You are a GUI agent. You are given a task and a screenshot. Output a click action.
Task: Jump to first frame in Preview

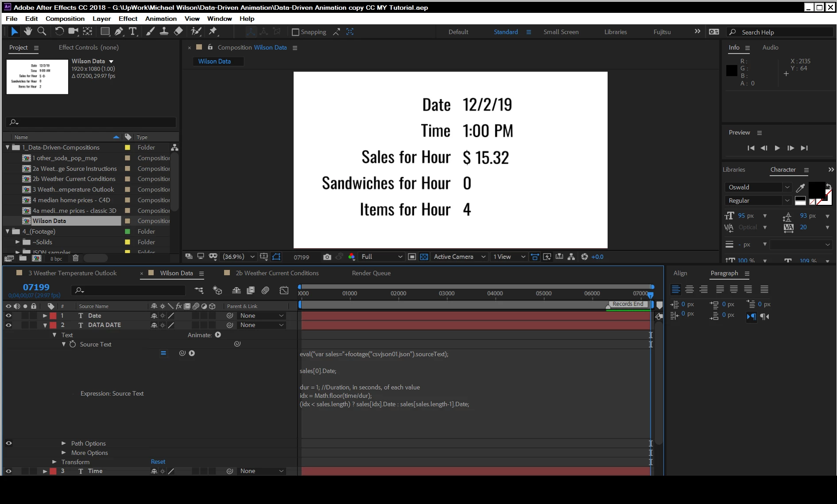click(x=751, y=148)
